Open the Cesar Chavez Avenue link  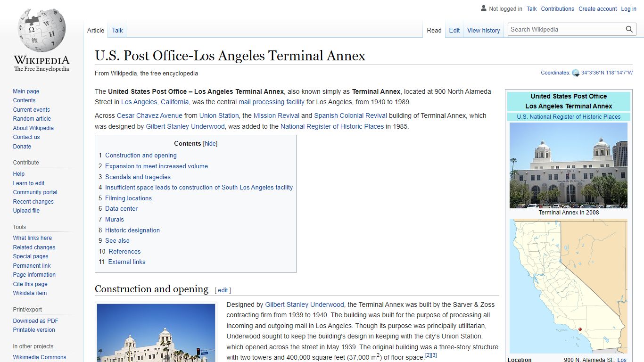[x=149, y=115]
